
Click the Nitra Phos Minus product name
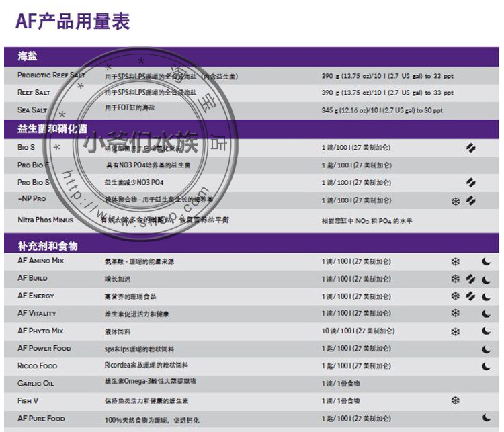coord(45,220)
